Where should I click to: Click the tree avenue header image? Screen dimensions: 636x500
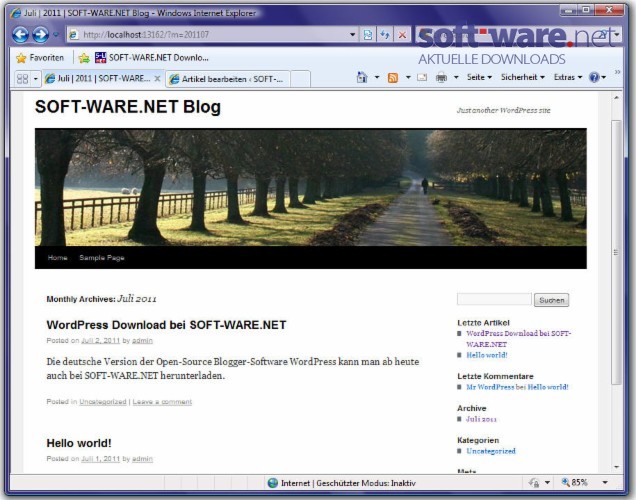(311, 187)
